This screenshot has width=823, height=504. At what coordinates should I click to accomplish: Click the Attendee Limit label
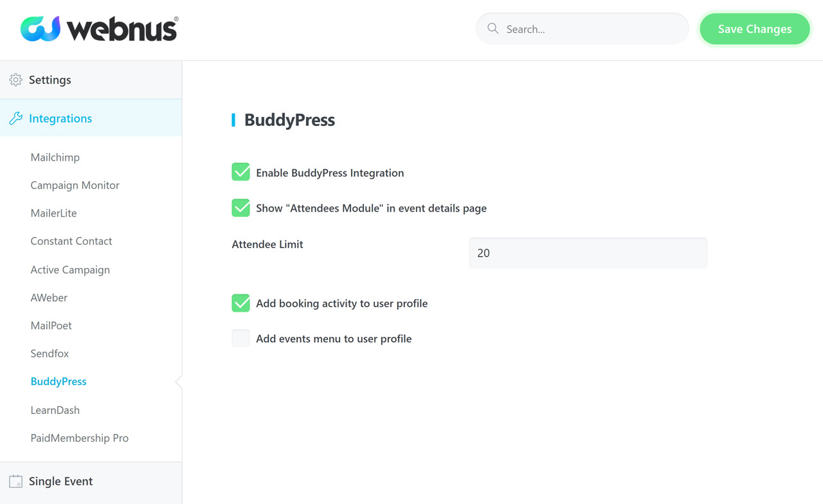click(x=267, y=244)
